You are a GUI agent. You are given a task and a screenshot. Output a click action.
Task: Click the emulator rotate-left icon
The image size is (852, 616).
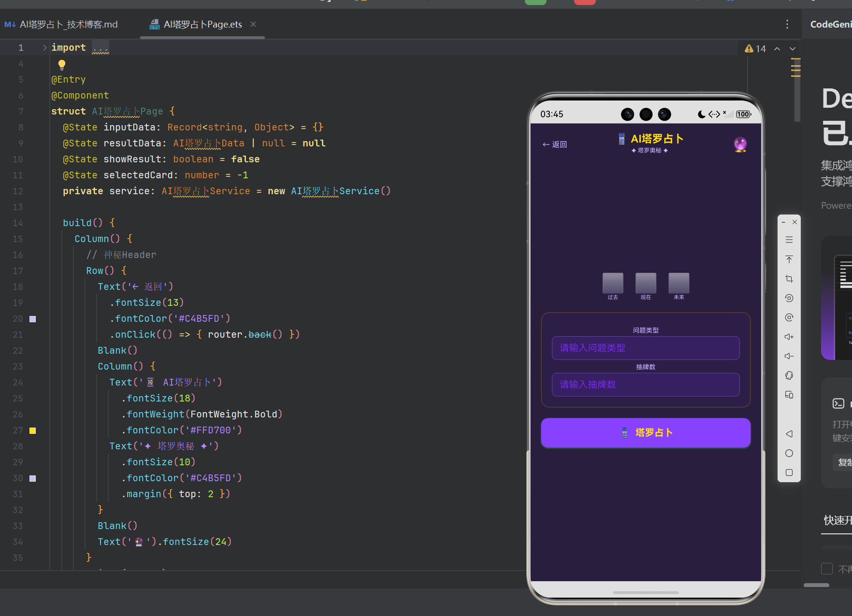(789, 298)
